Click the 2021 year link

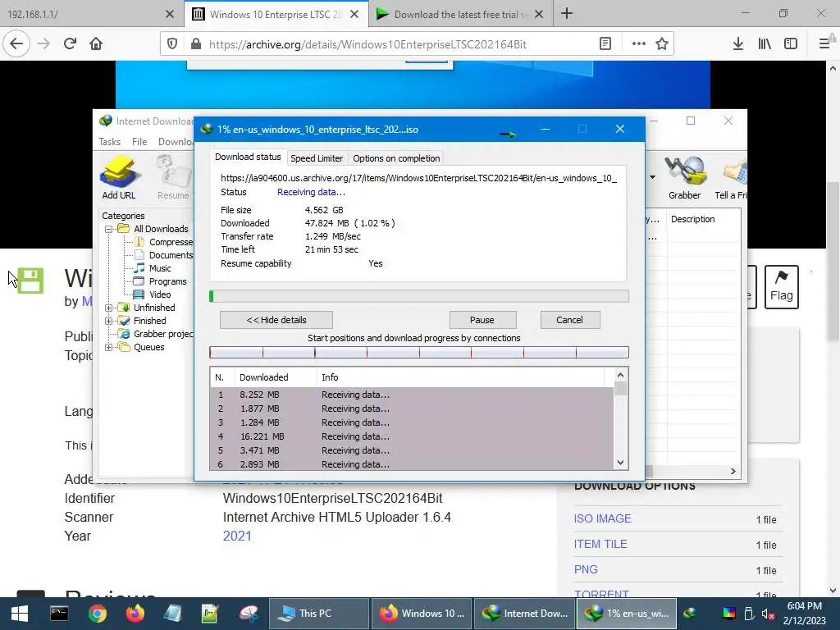[x=237, y=536]
